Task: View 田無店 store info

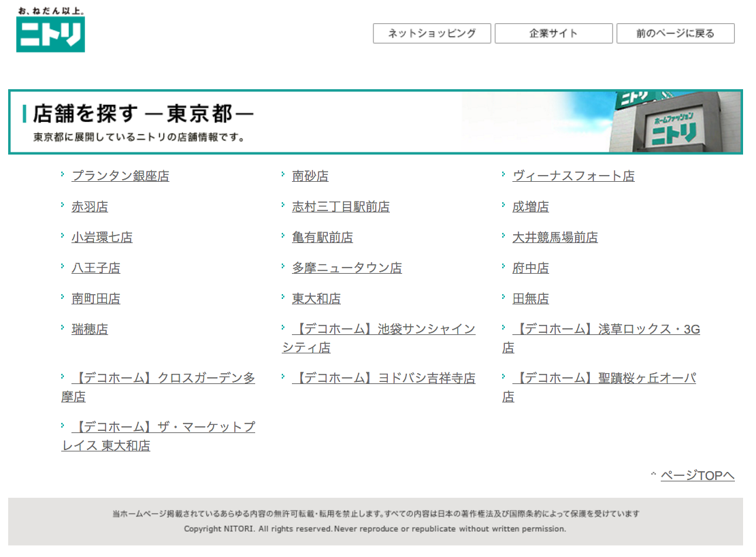Action: (x=530, y=299)
